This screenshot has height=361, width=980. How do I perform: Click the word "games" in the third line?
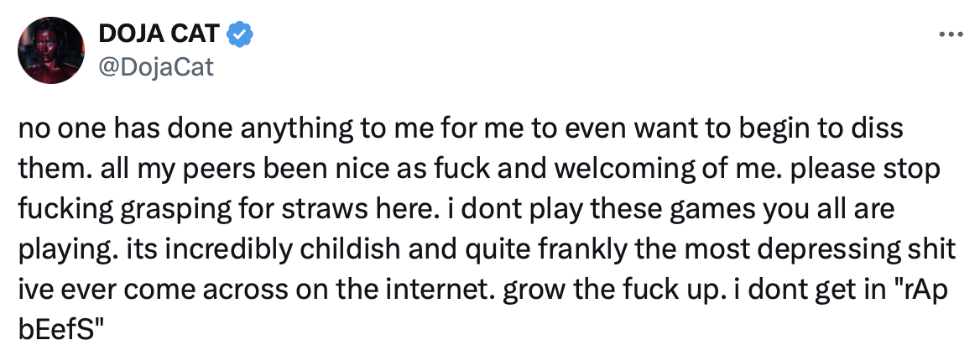tap(721, 210)
